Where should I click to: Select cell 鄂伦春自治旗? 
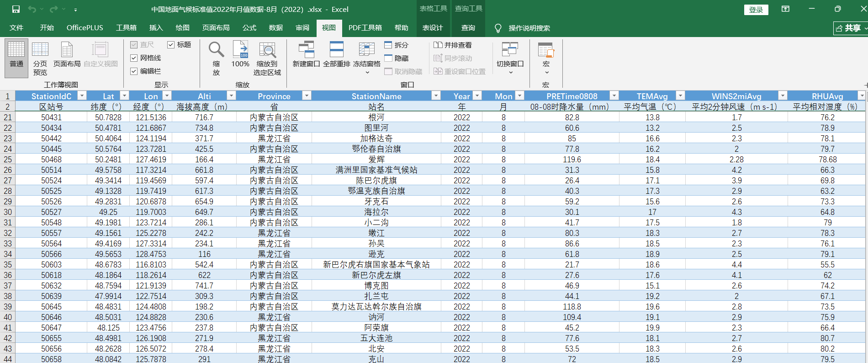[376, 149]
